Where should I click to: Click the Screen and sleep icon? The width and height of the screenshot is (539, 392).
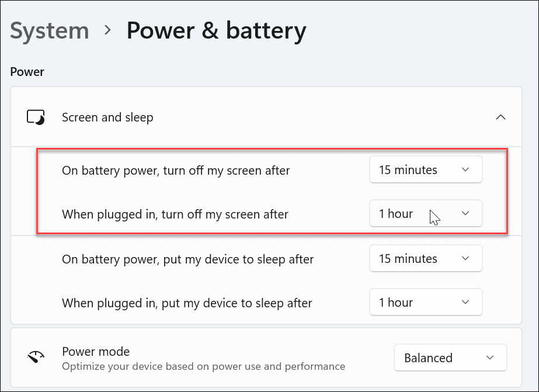[37, 117]
